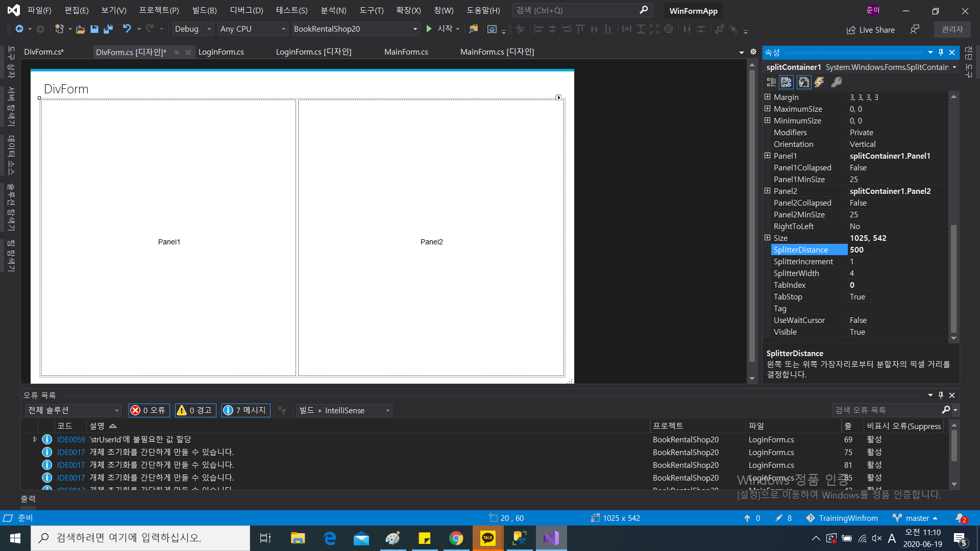Show events with the lightning bolt icon
This screenshot has height=551, width=980.
tap(819, 82)
